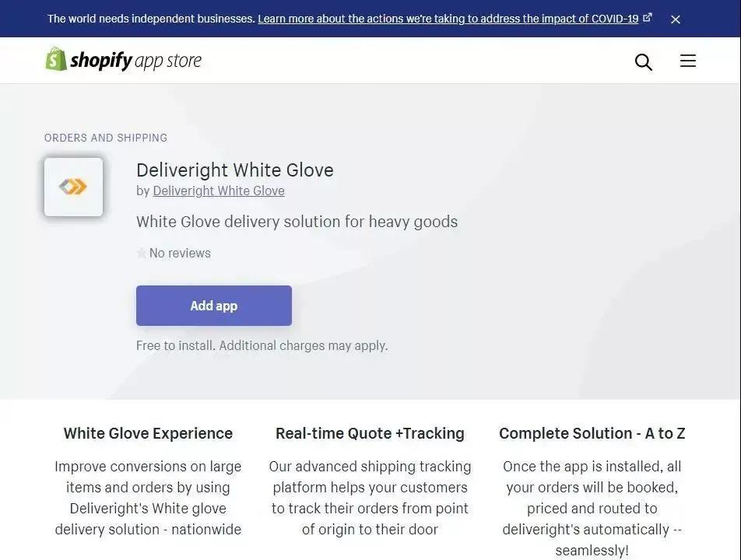Open the COVID-19 impact actions link

448,19
